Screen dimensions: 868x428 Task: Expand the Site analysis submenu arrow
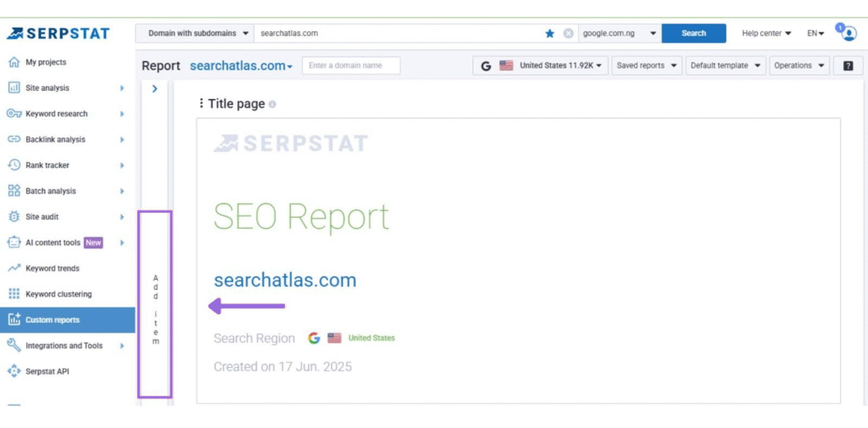[122, 88]
